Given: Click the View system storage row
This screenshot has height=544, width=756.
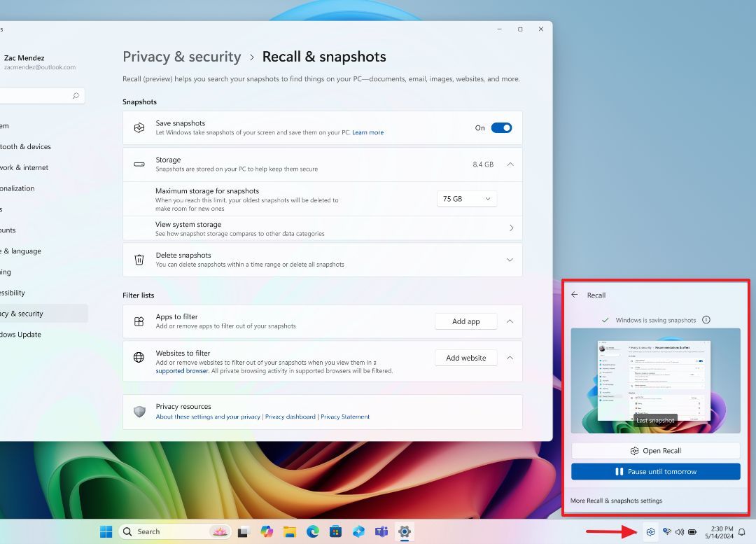Looking at the screenshot, I should [322, 228].
